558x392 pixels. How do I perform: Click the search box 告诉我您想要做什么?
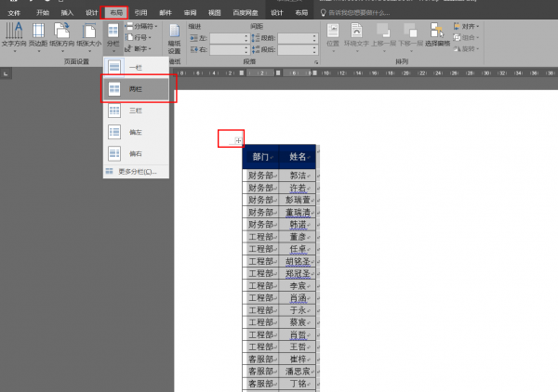click(x=365, y=13)
